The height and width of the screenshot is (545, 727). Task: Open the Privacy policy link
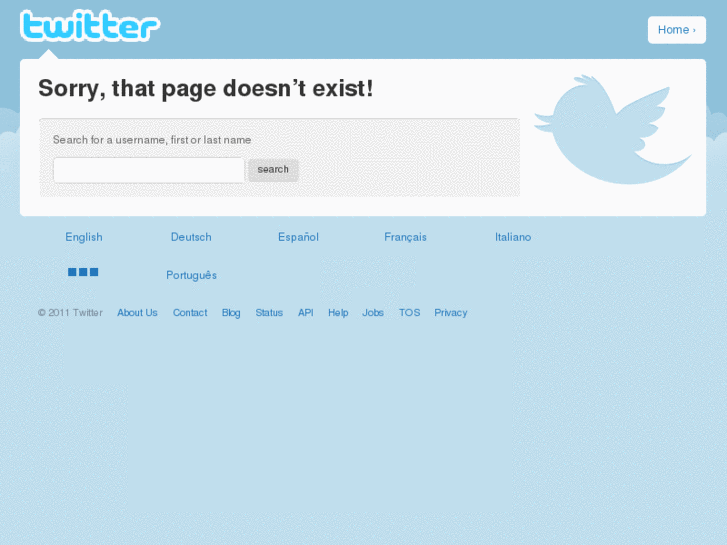click(451, 313)
